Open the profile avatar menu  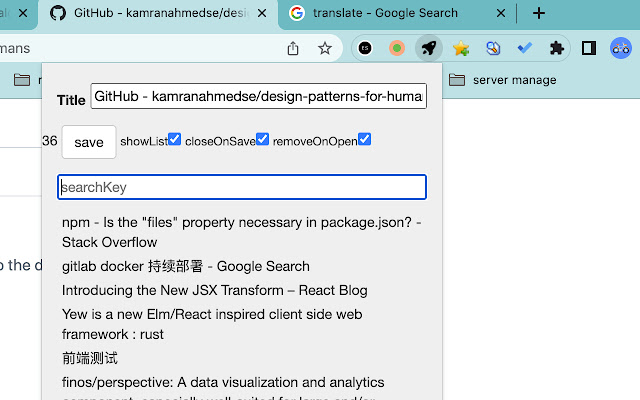621,48
